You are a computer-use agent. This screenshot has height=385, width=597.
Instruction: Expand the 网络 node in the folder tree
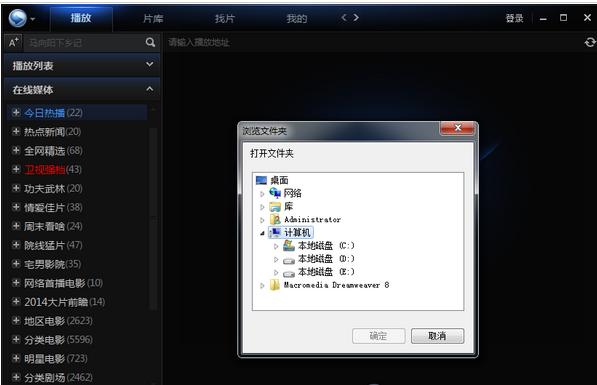point(262,194)
